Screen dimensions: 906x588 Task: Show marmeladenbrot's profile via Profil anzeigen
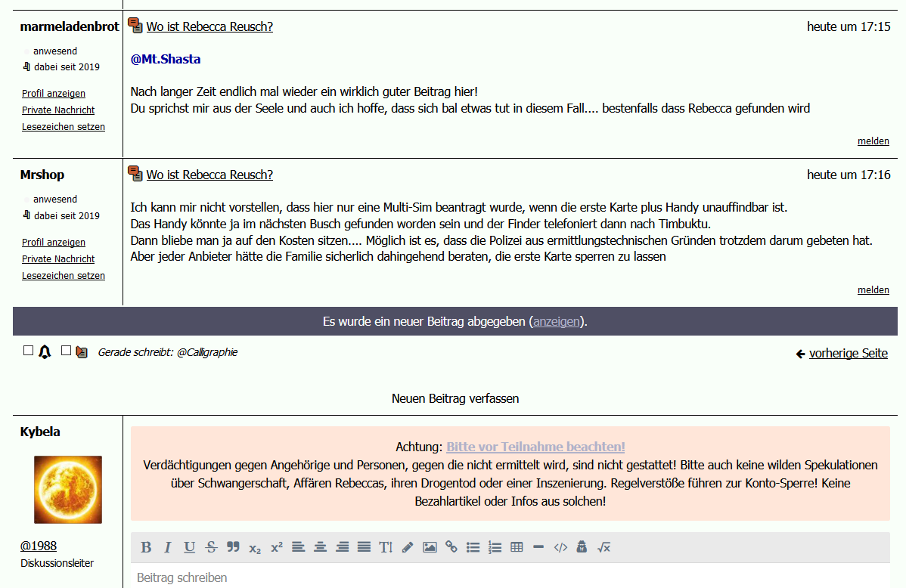[x=54, y=94]
